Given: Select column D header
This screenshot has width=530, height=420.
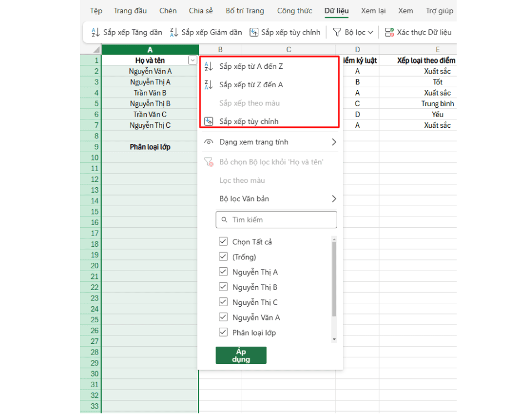Looking at the screenshot, I should pos(357,49).
